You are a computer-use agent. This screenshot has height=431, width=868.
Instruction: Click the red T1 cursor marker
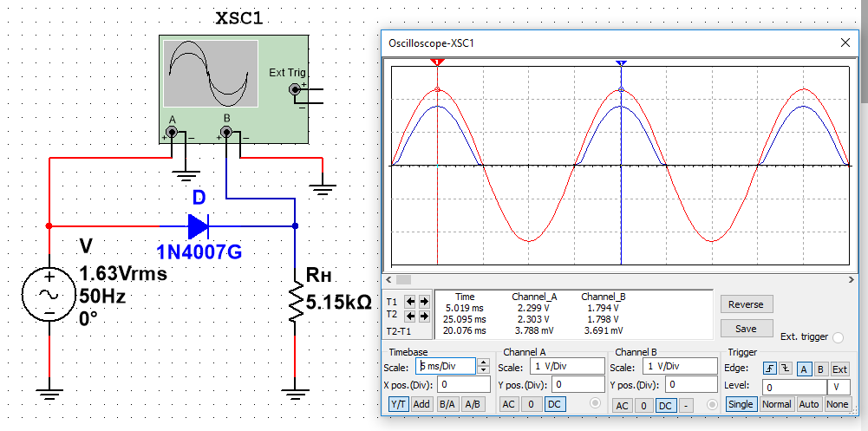437,62
